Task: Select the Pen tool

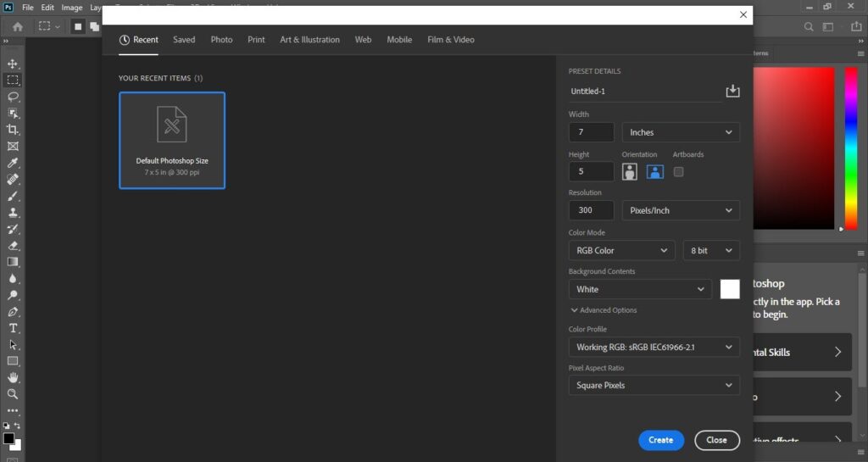Action: pyautogui.click(x=12, y=311)
